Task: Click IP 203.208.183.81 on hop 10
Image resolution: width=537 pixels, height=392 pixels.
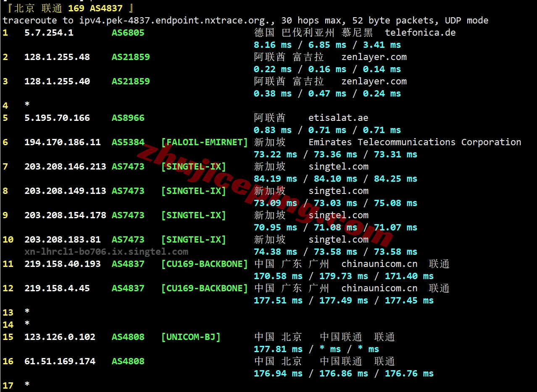Action: click(x=62, y=240)
